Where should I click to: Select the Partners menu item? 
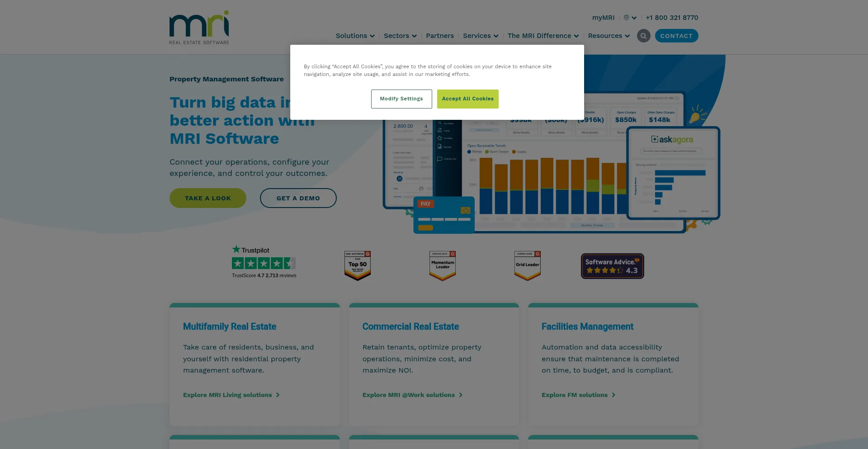point(439,36)
